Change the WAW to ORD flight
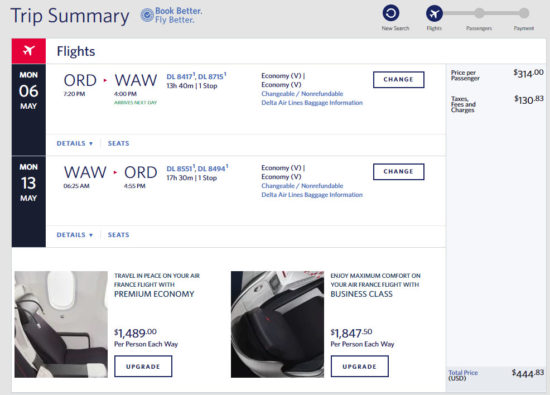This screenshot has width=550, height=395. point(398,172)
